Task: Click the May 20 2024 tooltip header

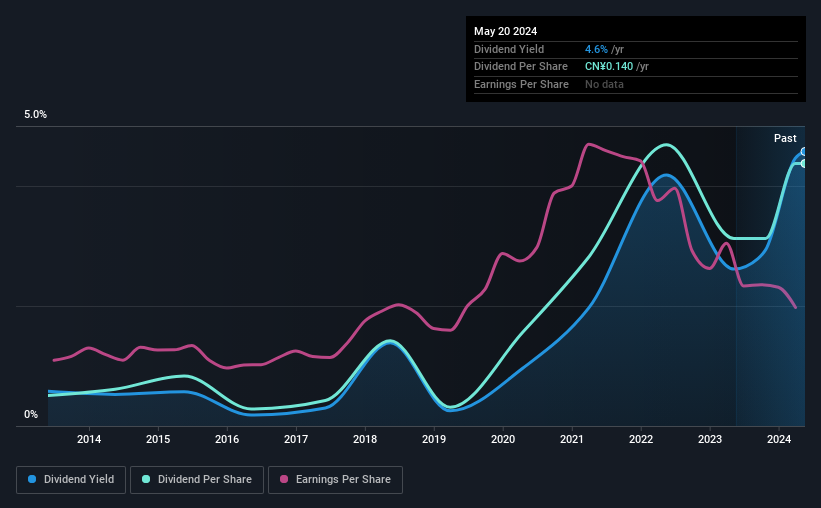Action: (505, 31)
